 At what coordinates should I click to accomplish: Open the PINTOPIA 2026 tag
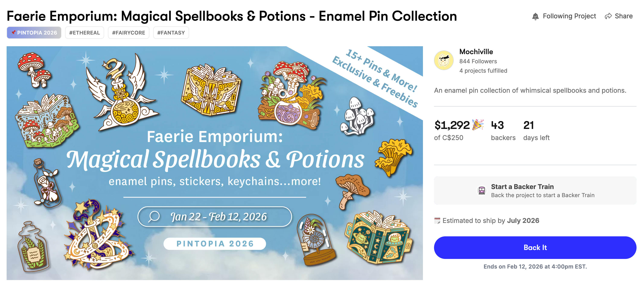34,33
